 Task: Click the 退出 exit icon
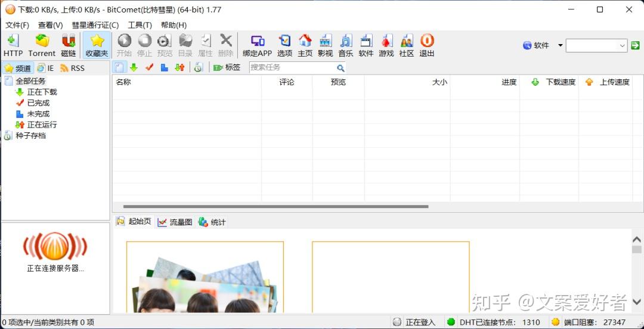click(x=427, y=45)
